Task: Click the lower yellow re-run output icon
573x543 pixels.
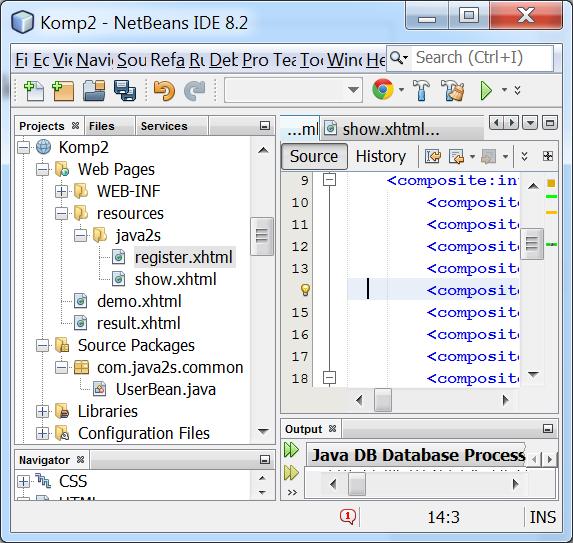Action: pos(291,472)
